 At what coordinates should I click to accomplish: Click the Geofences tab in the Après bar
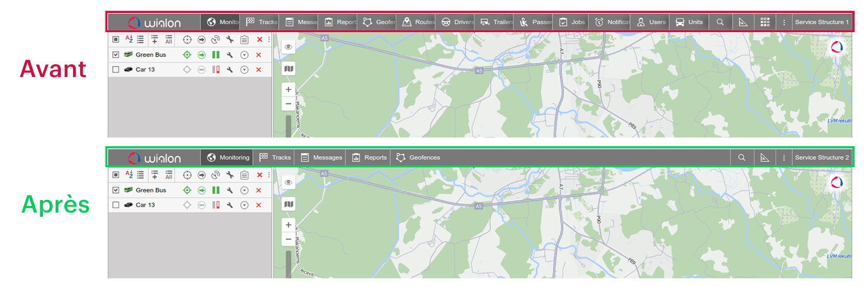(x=418, y=158)
